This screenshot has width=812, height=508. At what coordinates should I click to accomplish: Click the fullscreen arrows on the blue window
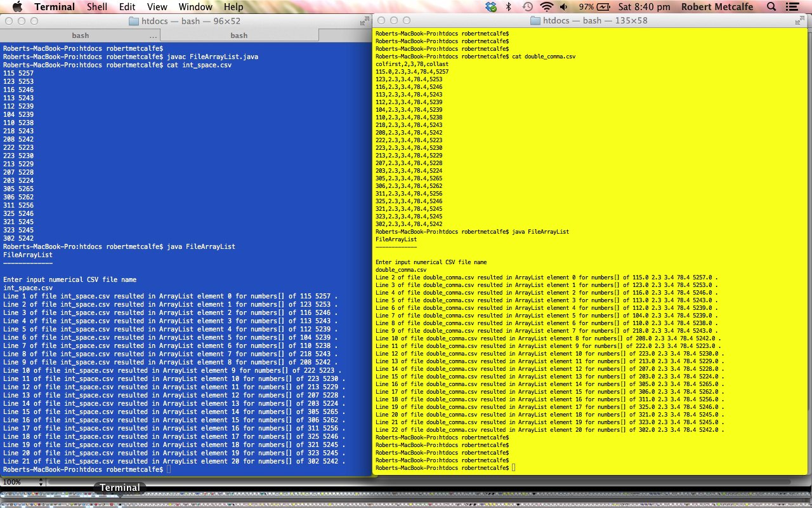pos(363,20)
